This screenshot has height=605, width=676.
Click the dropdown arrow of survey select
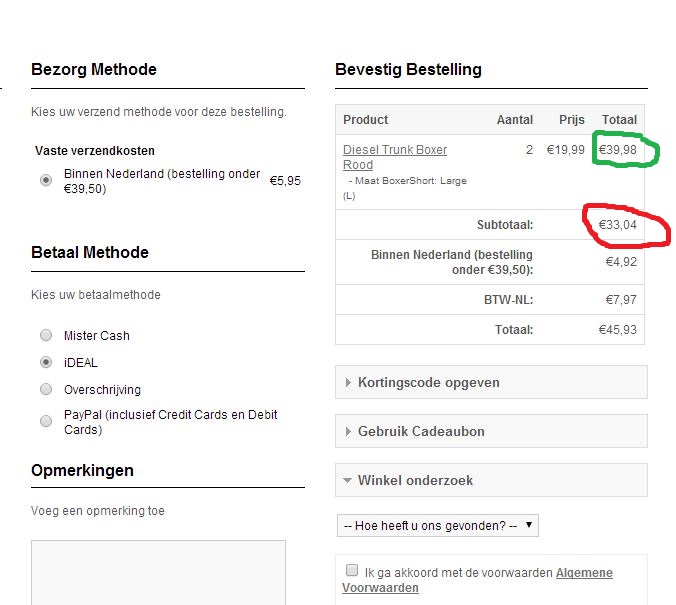(x=529, y=525)
